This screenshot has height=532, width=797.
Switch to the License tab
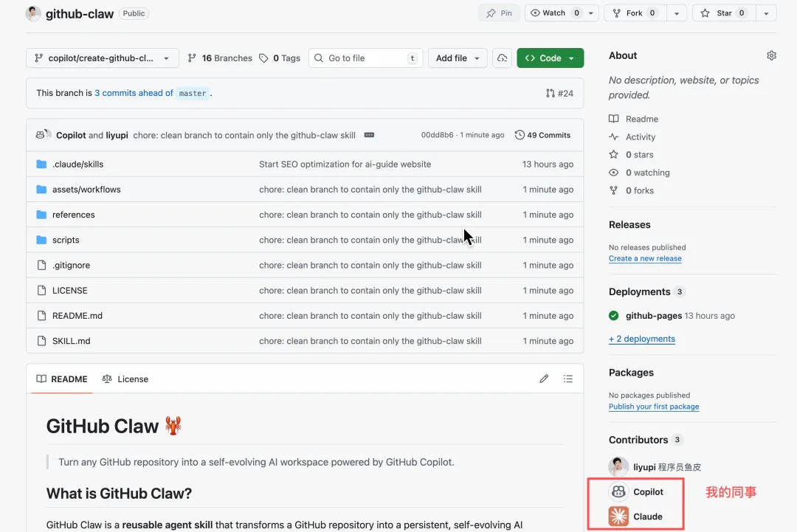tap(125, 379)
